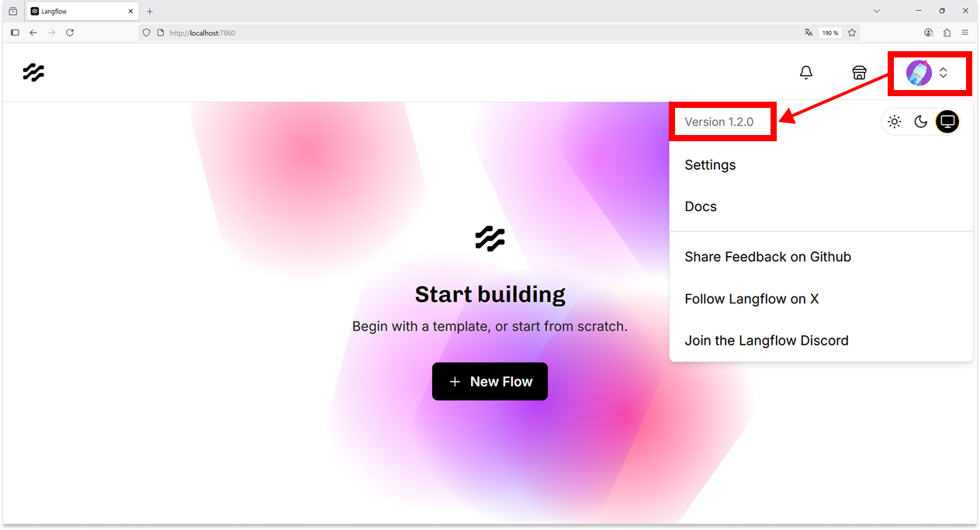Open the browser hamburger menu
Screen dimensions: 980x530
click(965, 33)
